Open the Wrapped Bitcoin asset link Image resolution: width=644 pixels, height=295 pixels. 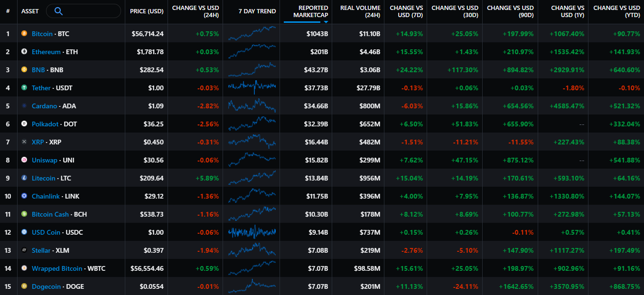(x=57, y=268)
